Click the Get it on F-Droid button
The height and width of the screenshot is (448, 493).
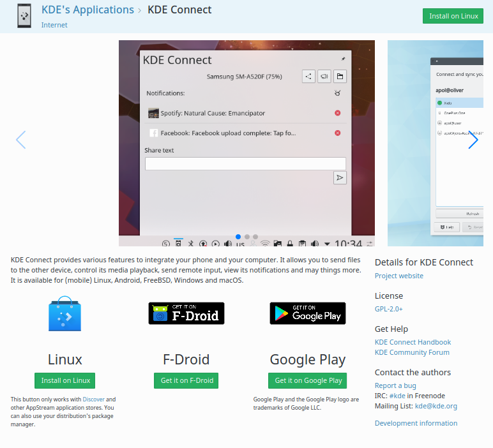click(186, 381)
